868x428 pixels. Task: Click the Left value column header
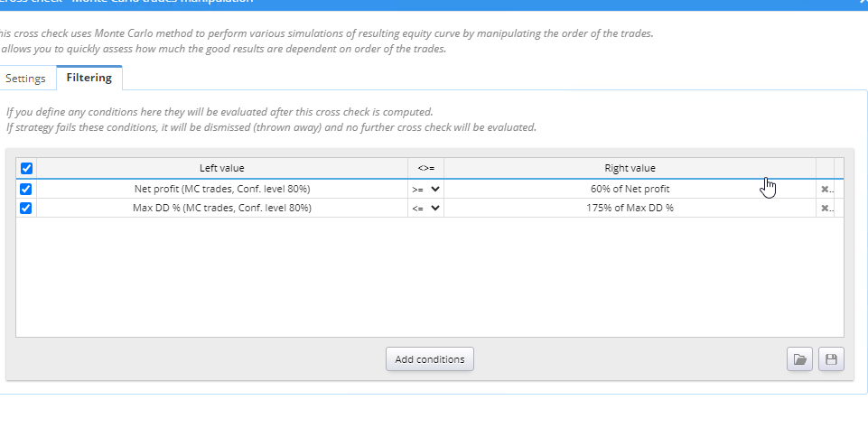tap(221, 168)
